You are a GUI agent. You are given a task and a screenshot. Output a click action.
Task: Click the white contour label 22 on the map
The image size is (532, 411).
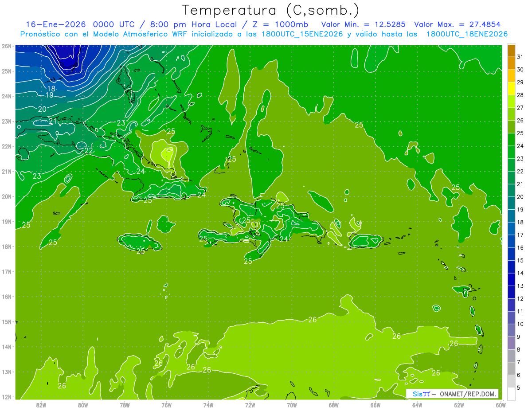pyautogui.click(x=89, y=150)
